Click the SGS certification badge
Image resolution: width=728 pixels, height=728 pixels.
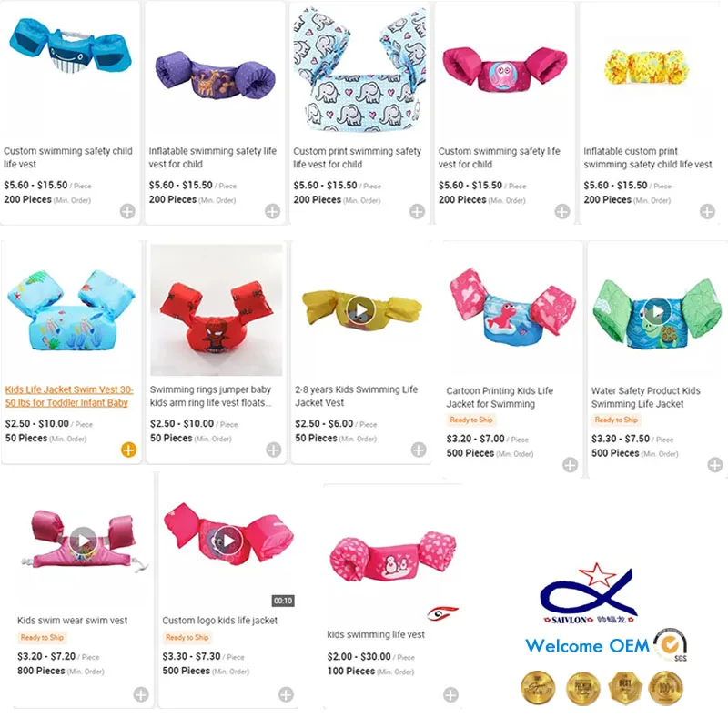point(671,644)
